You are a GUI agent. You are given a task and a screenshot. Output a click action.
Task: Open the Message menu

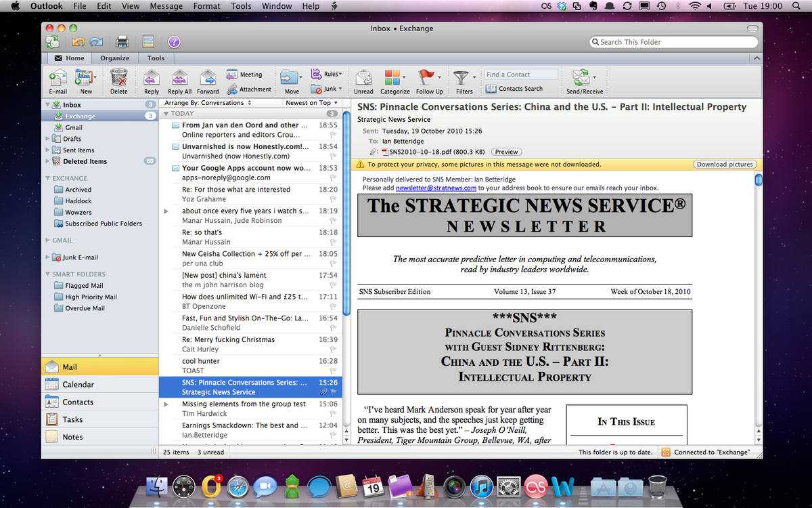coord(166,6)
